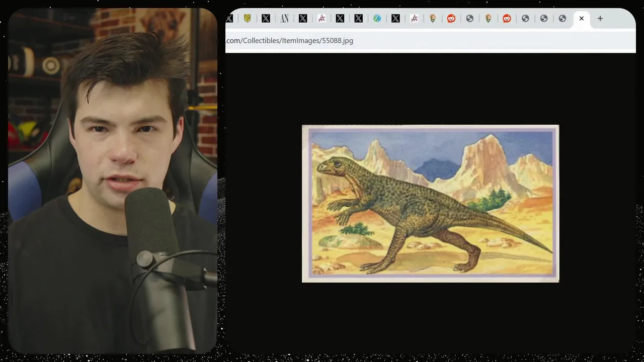Select the X tab between shield and AN tabs
Viewport: 644px width, 362px height.
click(x=266, y=19)
